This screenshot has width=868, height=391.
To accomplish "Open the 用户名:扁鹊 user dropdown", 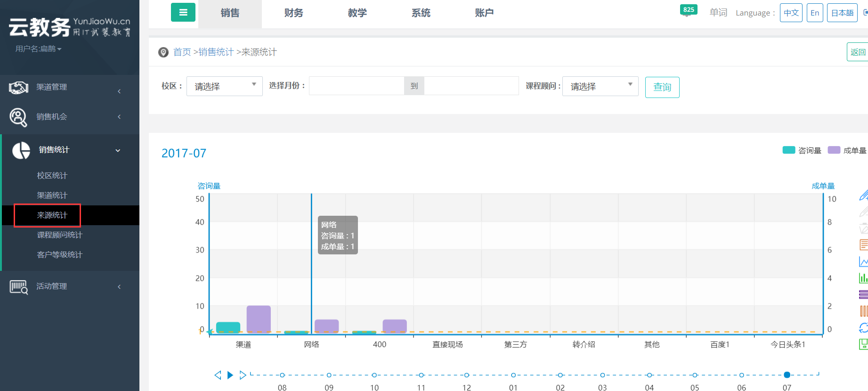I will [38, 49].
